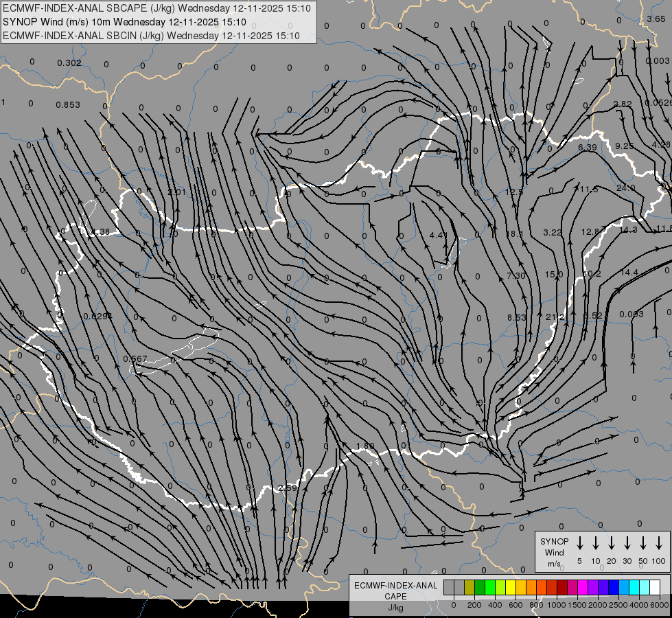This screenshot has width=672, height=618.
Task: Click map value 14.4
Action: coord(629,273)
